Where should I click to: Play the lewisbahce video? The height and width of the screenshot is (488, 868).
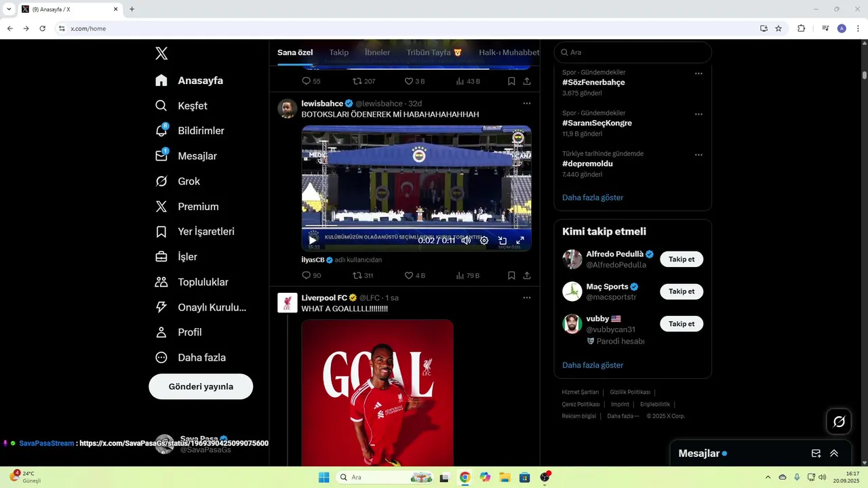click(313, 240)
